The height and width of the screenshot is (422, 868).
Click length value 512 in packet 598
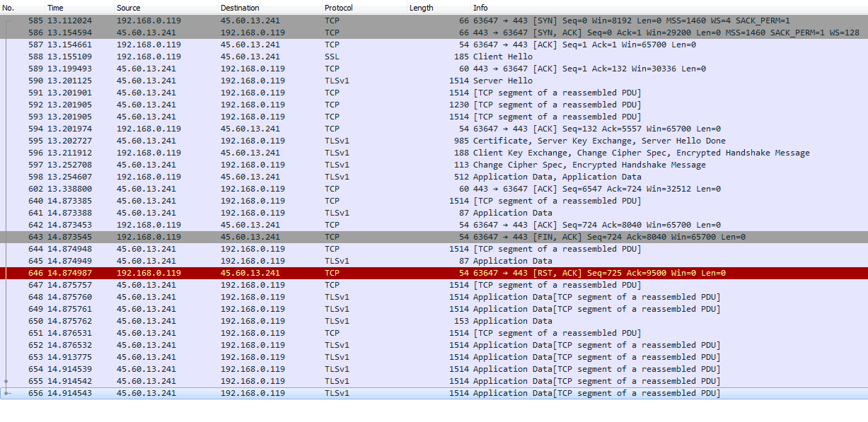[461, 177]
